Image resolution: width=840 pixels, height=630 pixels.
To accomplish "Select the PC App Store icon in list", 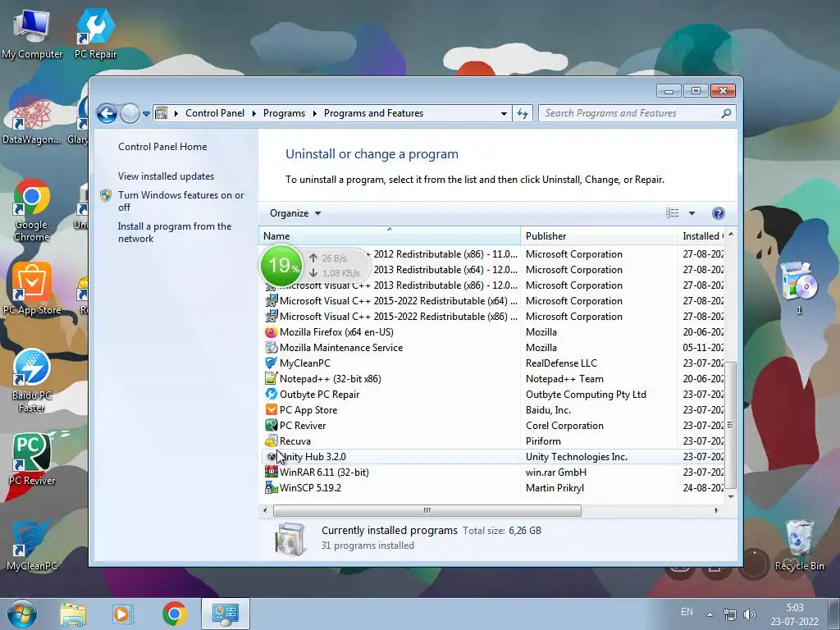I will [272, 409].
